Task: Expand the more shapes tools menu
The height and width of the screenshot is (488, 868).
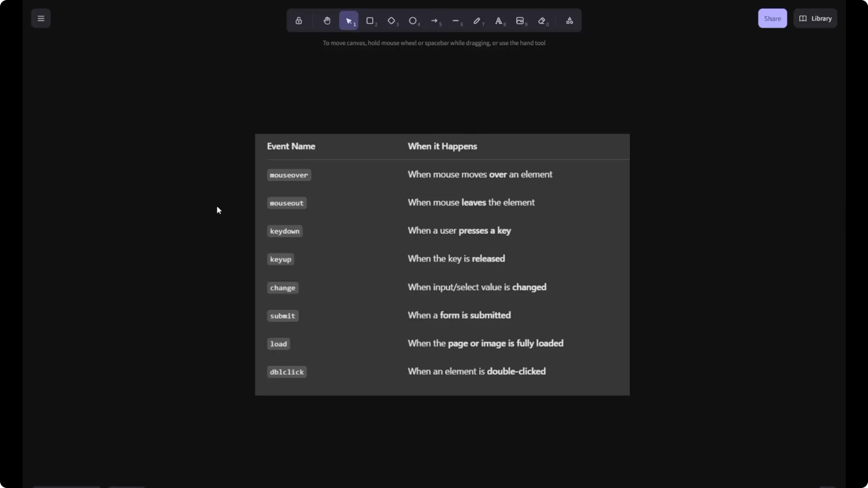Action: coord(570,21)
